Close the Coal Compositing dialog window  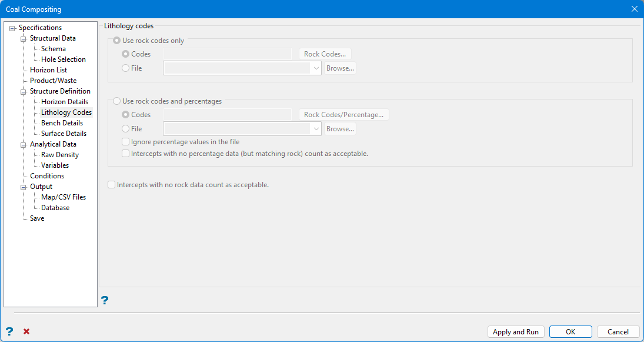pyautogui.click(x=634, y=9)
